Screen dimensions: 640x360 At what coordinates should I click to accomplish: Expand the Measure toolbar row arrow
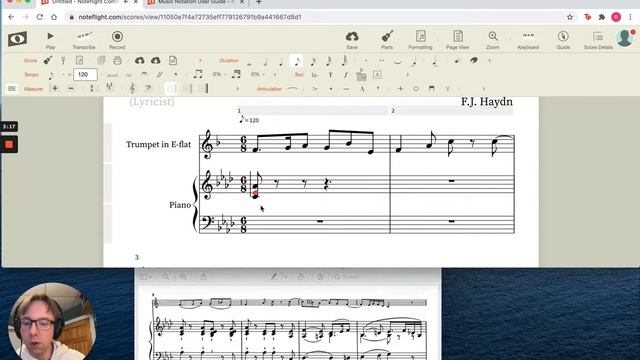pos(238,89)
